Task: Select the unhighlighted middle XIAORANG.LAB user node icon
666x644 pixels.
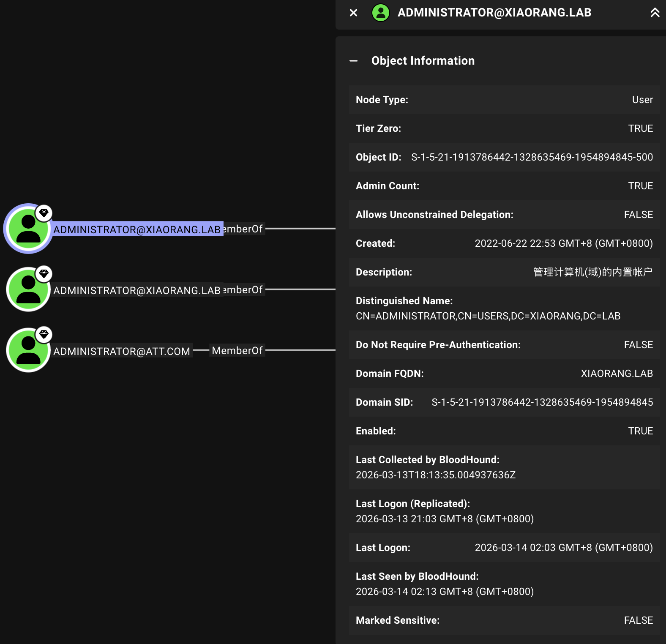Action: pos(28,290)
